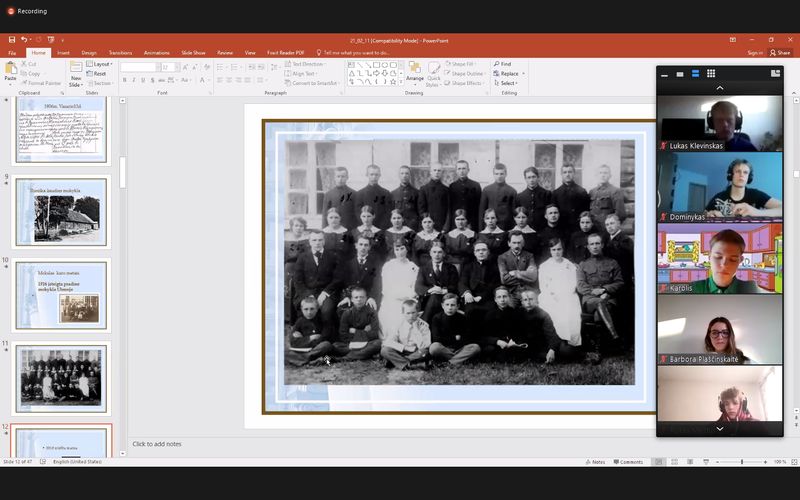Select the grid gallery view in video panel
Screen dimensions: 800x500
coord(711,73)
